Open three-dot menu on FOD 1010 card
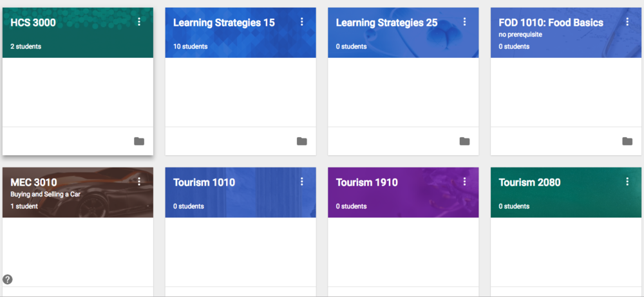Image resolution: width=644 pixels, height=297 pixels. coord(627,22)
